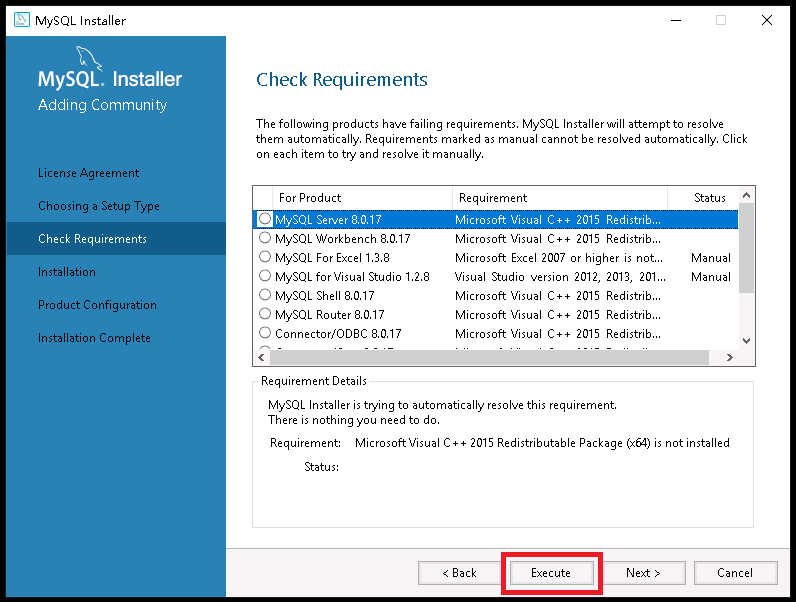Click the MySQL Shell 8.0.17 row text
Viewport: 796px width, 602px height.
pos(325,296)
